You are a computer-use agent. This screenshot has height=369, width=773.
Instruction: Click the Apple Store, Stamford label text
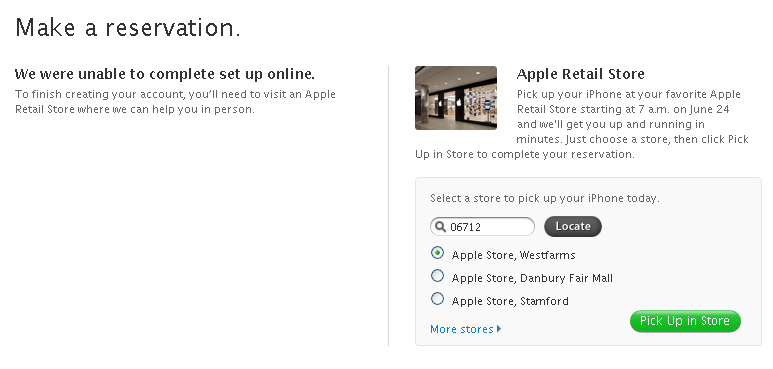tap(510, 301)
